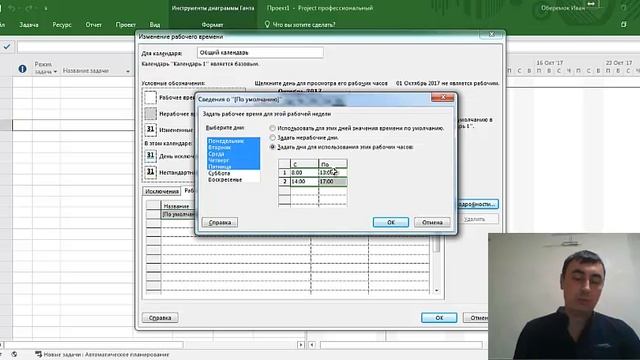Open the 'Режим задачи' column dropdown arrow
The height and width of the screenshot is (360, 640).
[55, 72]
